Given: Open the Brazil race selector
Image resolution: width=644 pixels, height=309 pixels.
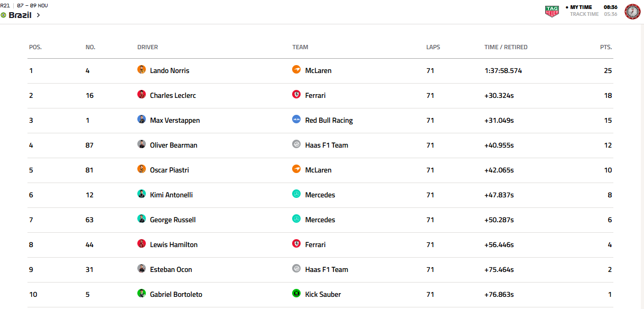Looking at the screenshot, I should pos(20,15).
